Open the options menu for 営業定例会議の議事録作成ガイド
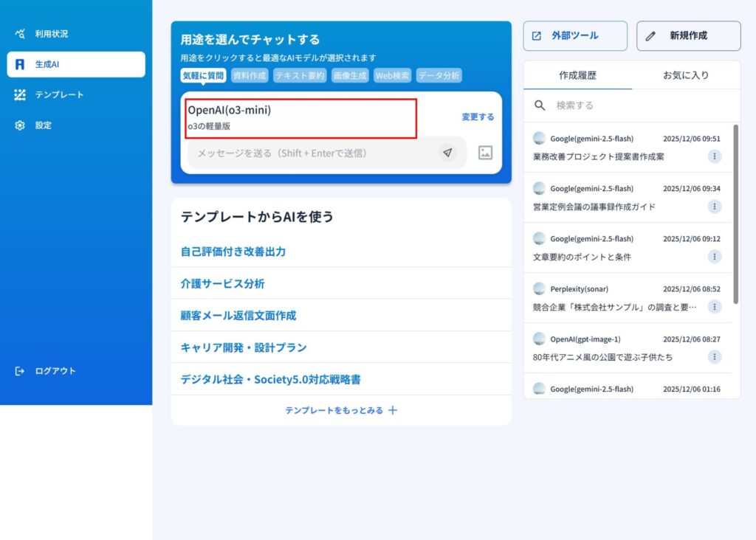This screenshot has width=756, height=540. [715, 207]
